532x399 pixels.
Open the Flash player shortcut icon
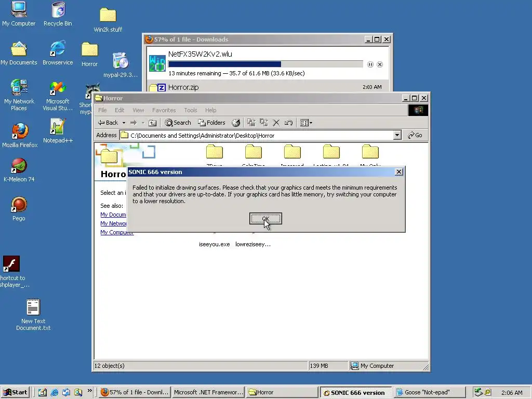click(x=13, y=272)
